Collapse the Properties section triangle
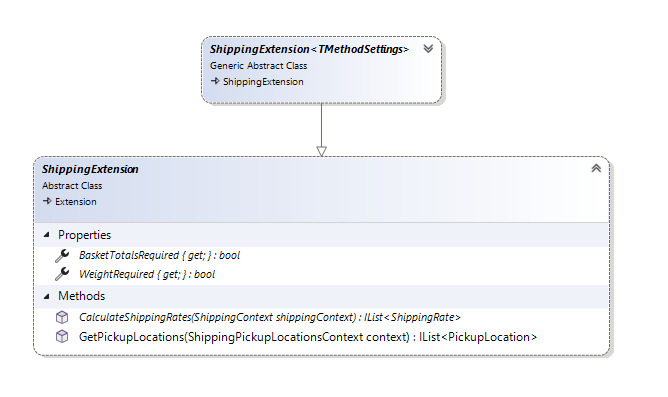The image size is (668, 397). pos(46,235)
